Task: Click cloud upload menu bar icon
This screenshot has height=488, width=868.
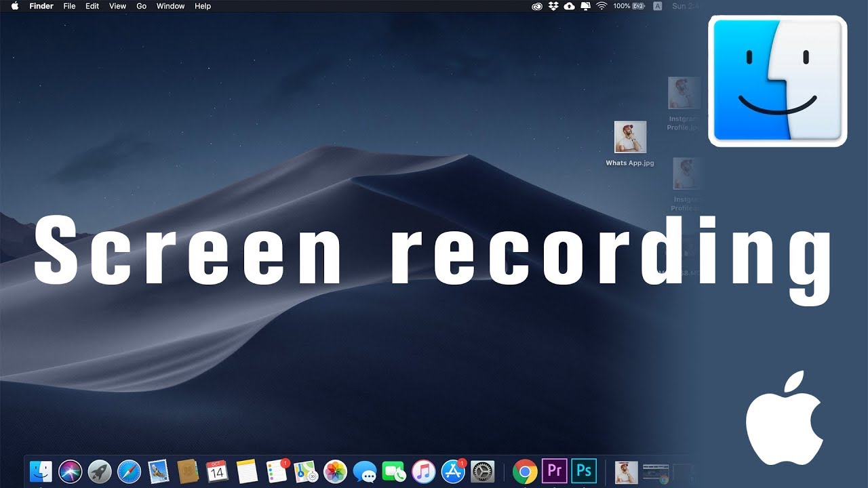Action: point(569,6)
